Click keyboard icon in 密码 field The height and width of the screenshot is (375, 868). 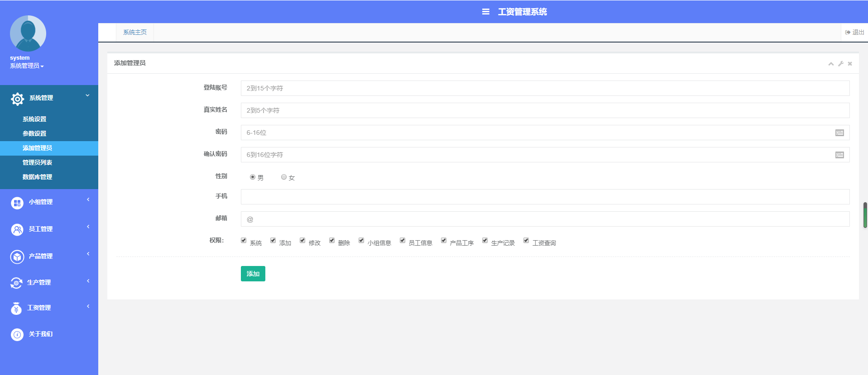839,133
